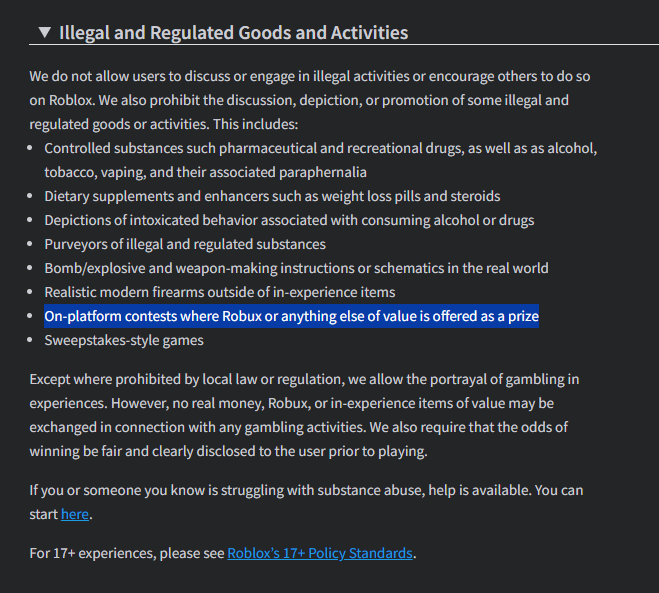This screenshot has width=659, height=593.
Task: Click the Dietary supplements and enhancers bullet
Action: (272, 196)
